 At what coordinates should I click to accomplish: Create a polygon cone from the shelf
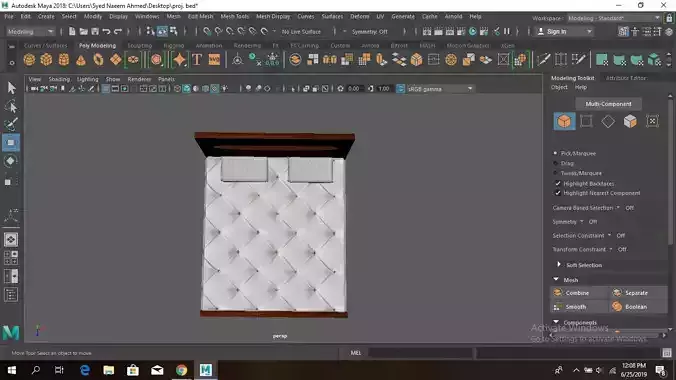pyautogui.click(x=81, y=60)
